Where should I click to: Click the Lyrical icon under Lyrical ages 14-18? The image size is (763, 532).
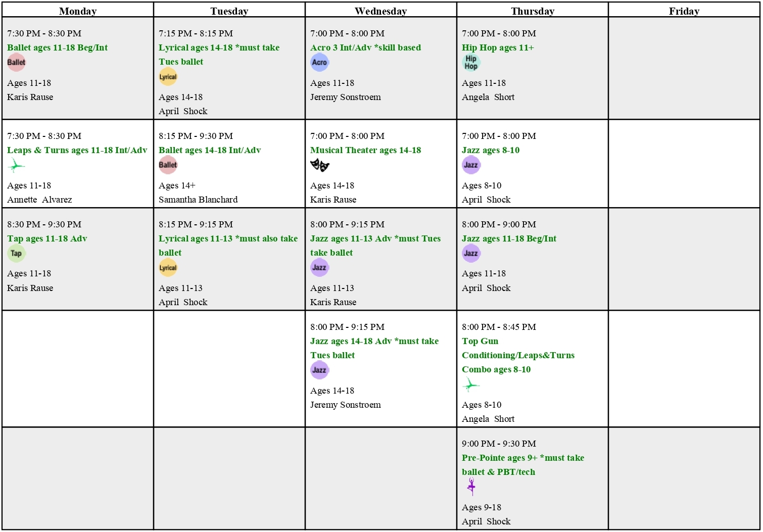[168, 77]
